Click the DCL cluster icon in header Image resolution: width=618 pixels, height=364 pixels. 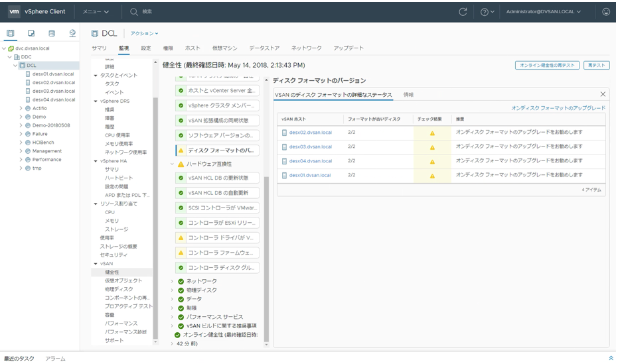[94, 33]
